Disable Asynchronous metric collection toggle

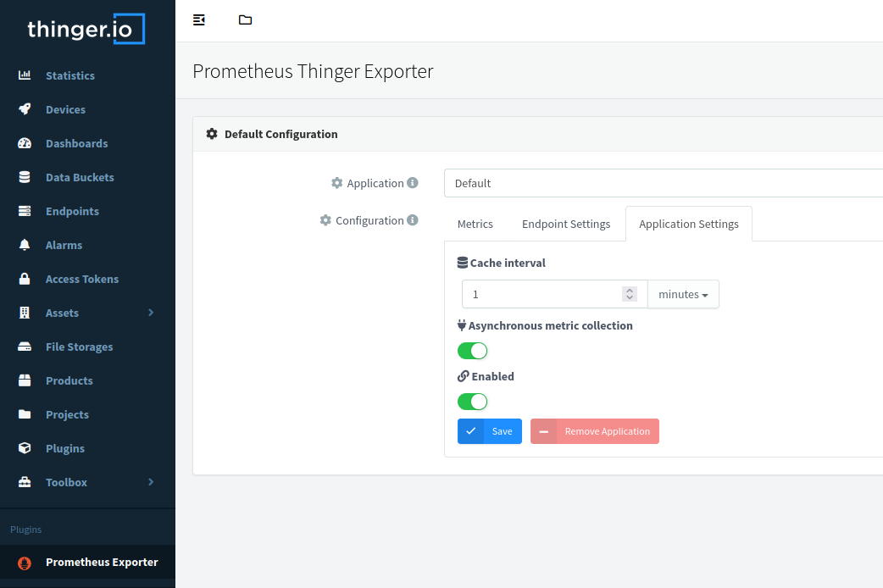coord(472,351)
